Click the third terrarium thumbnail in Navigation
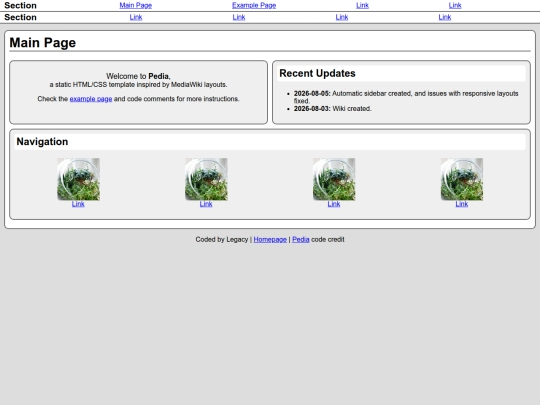Screen dimensions: 540x405 click(334, 179)
